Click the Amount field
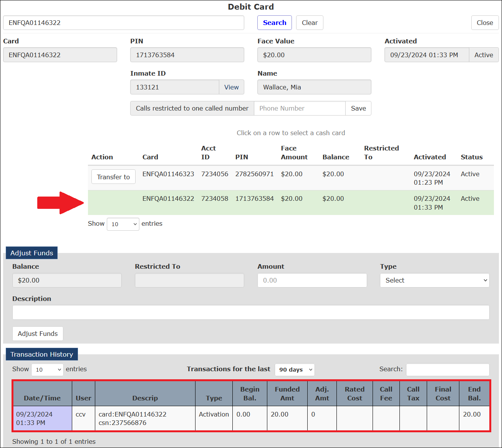Screen dimensions: 502x448 pos(312,280)
